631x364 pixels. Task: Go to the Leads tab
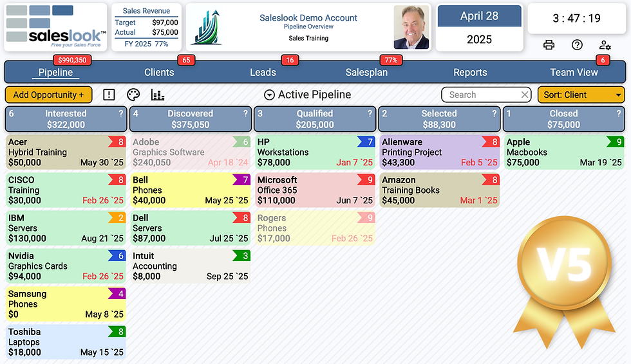click(263, 72)
